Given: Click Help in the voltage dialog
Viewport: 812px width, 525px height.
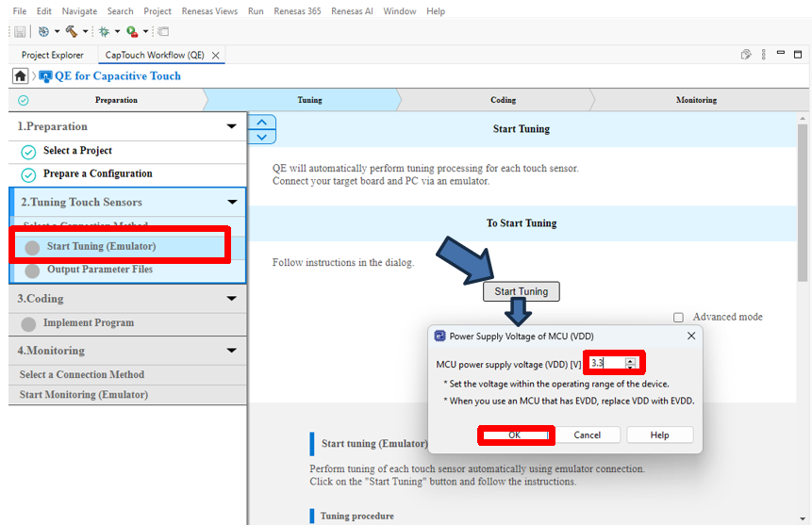Looking at the screenshot, I should pos(660,435).
